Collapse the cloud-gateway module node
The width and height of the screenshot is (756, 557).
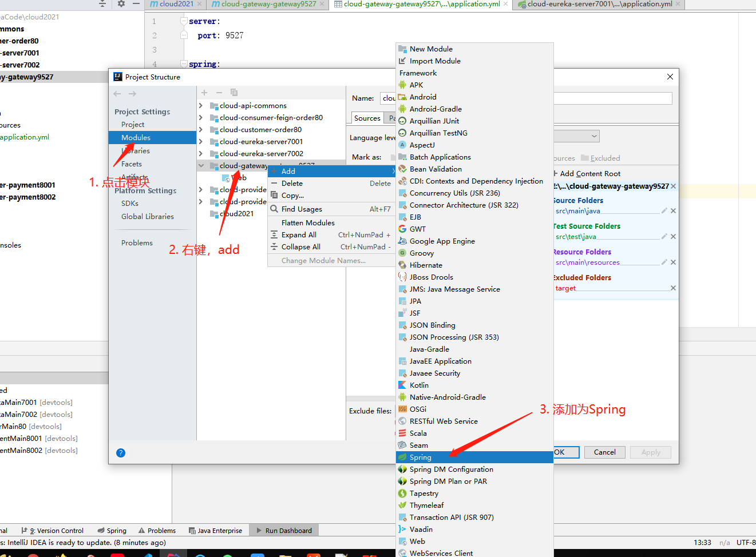(201, 166)
